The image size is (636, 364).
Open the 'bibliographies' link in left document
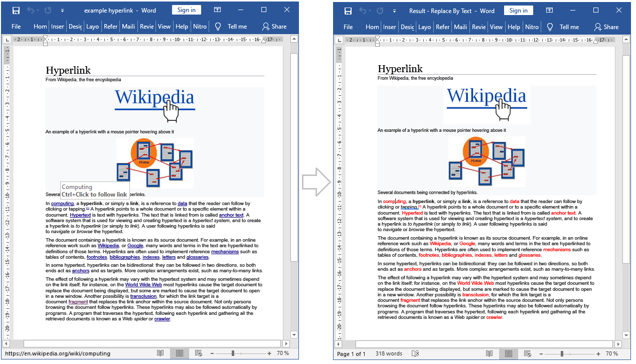pyautogui.click(x=124, y=257)
